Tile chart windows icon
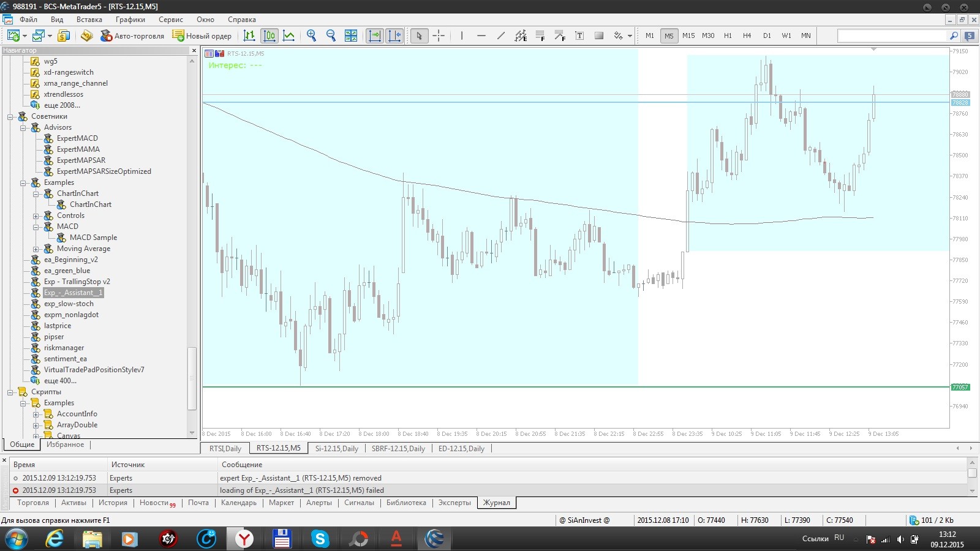 tap(351, 36)
